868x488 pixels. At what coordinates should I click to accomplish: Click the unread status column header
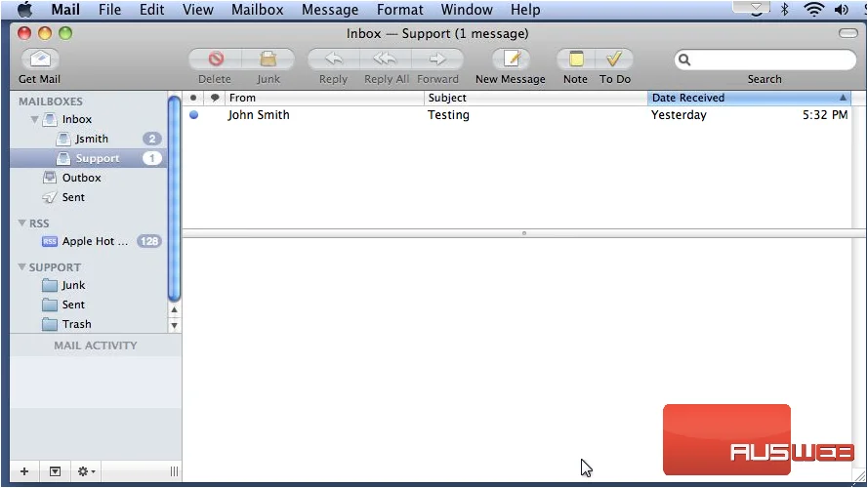coord(192,98)
